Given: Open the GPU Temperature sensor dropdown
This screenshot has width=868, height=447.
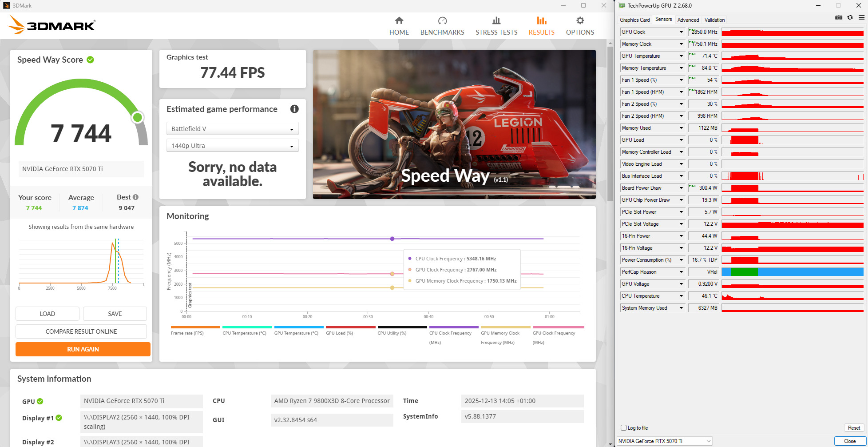Looking at the screenshot, I should pyautogui.click(x=681, y=56).
